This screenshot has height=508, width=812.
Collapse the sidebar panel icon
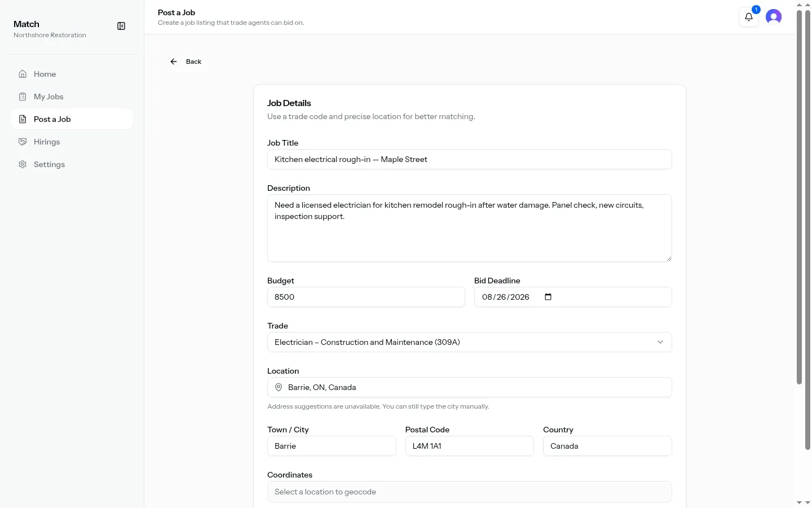(x=121, y=26)
